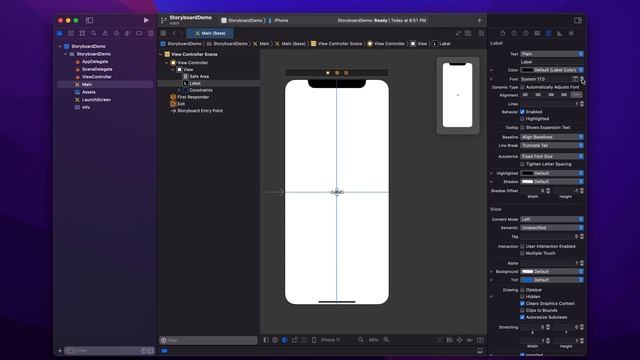640x360 pixels.
Task: Click the Label text color swatch
Action: point(527,70)
